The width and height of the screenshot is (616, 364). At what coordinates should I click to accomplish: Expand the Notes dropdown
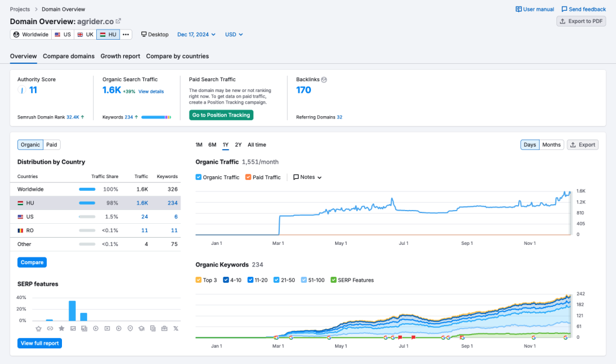pyautogui.click(x=307, y=177)
